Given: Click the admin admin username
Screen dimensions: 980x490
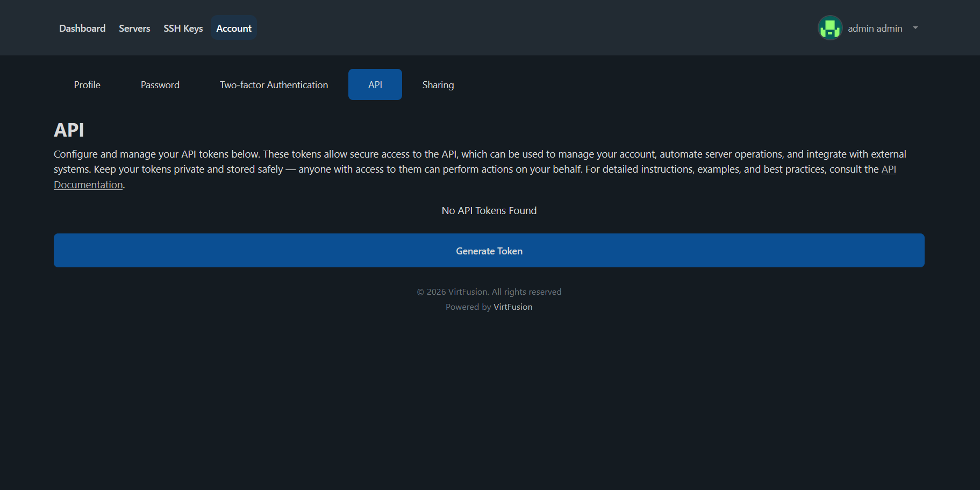Looking at the screenshot, I should pyautogui.click(x=875, y=29).
